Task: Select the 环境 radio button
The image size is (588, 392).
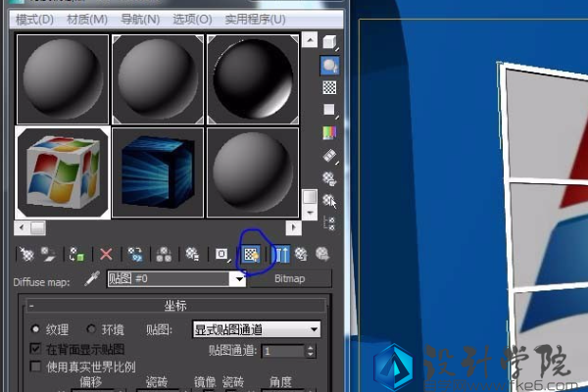Action: click(x=92, y=329)
